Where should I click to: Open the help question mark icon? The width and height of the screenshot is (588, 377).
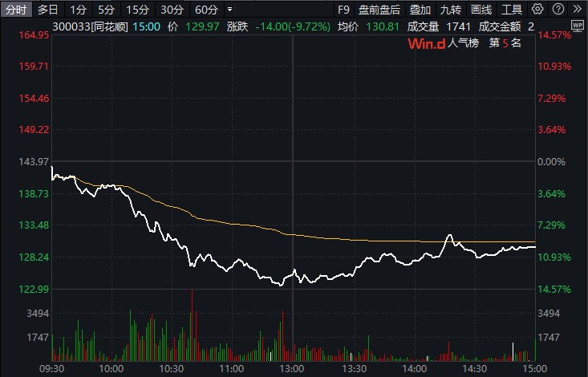point(558,9)
